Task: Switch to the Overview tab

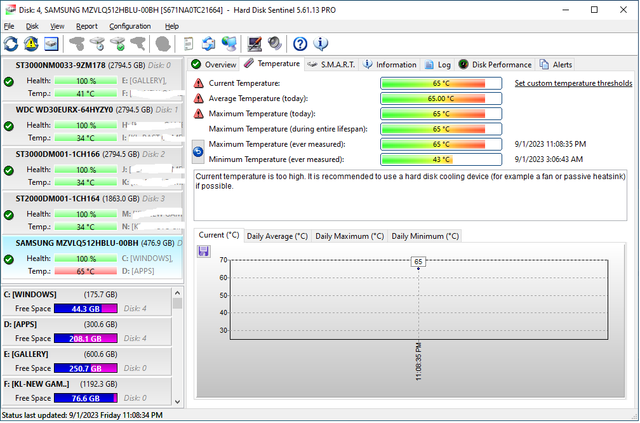Action: point(213,65)
